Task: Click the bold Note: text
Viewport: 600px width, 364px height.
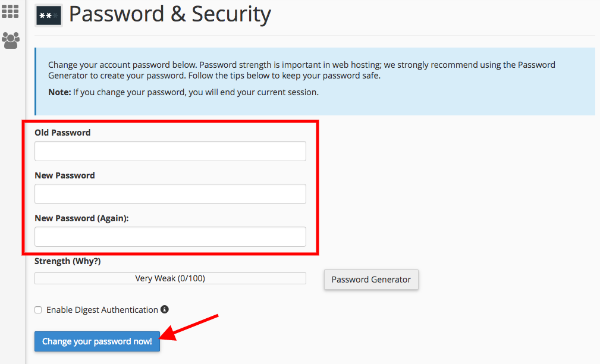Action: (x=59, y=92)
